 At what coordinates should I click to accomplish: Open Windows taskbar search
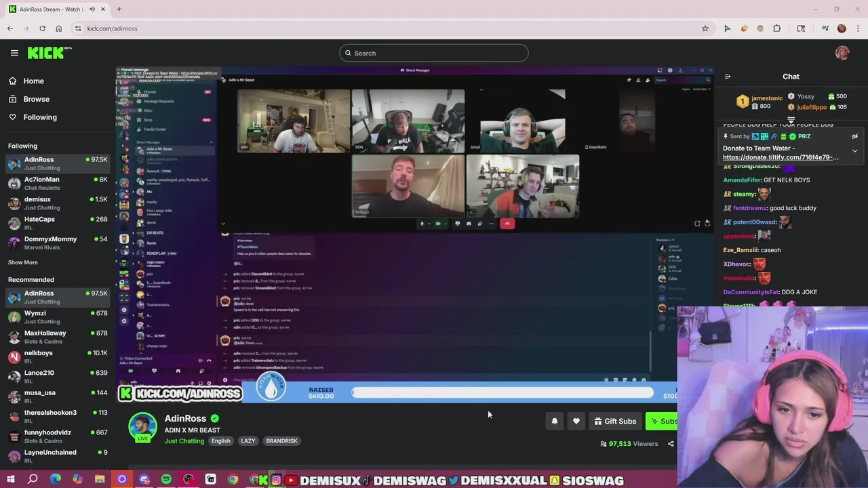pyautogui.click(x=33, y=479)
